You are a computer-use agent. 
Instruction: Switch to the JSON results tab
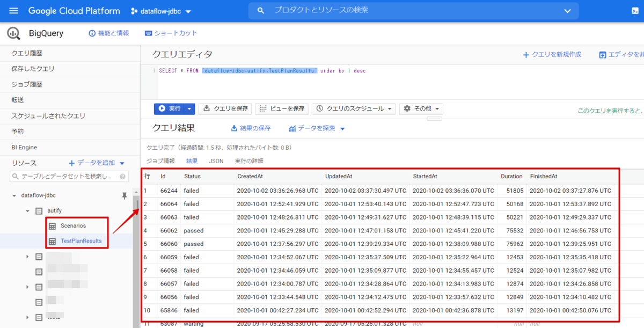coord(216,161)
